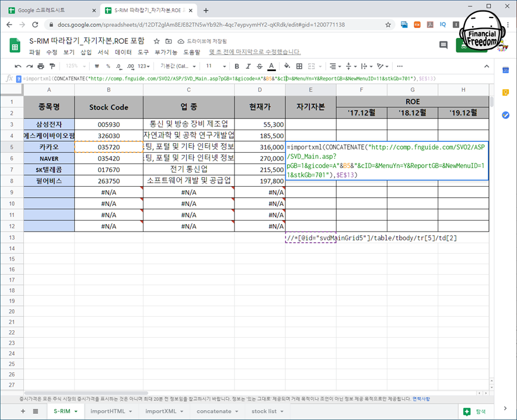
Task: Open font size 11 dropdown
Action: pos(216,66)
